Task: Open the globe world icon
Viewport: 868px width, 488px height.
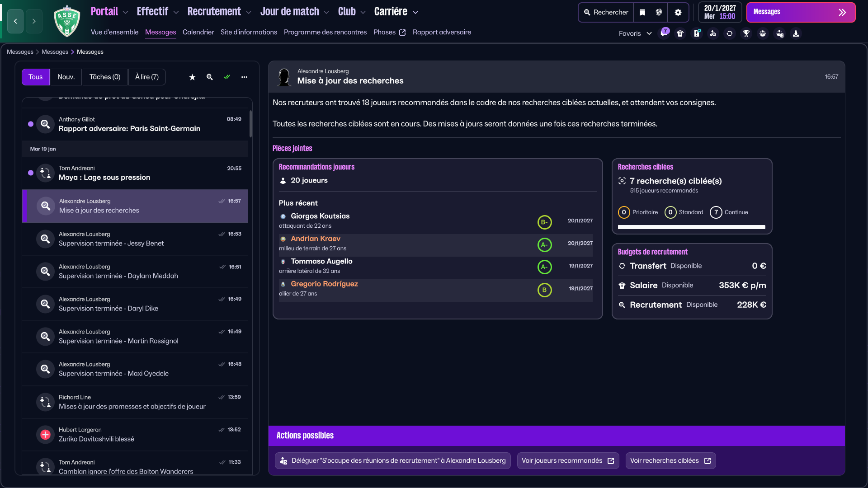Action: pos(659,13)
